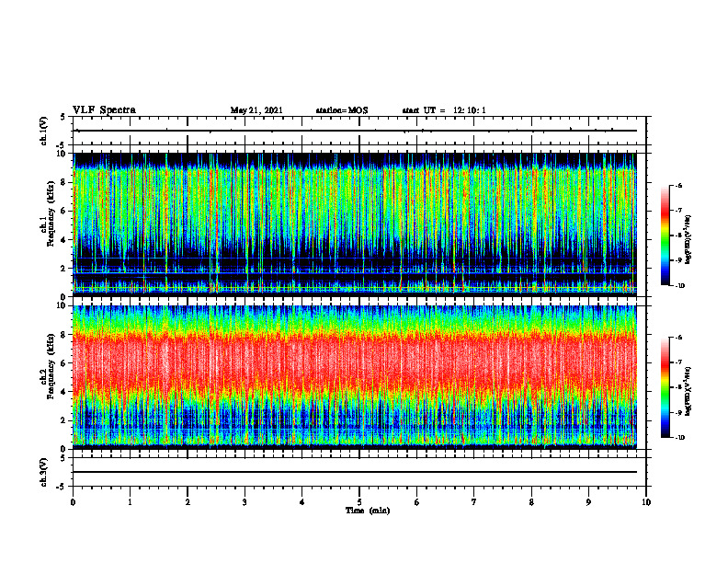Image resolution: width=728 pixels, height=563 pixels.
Task: Click inside the ch.2 red-band spectrogram panel
Action: pyautogui.click(x=355, y=377)
